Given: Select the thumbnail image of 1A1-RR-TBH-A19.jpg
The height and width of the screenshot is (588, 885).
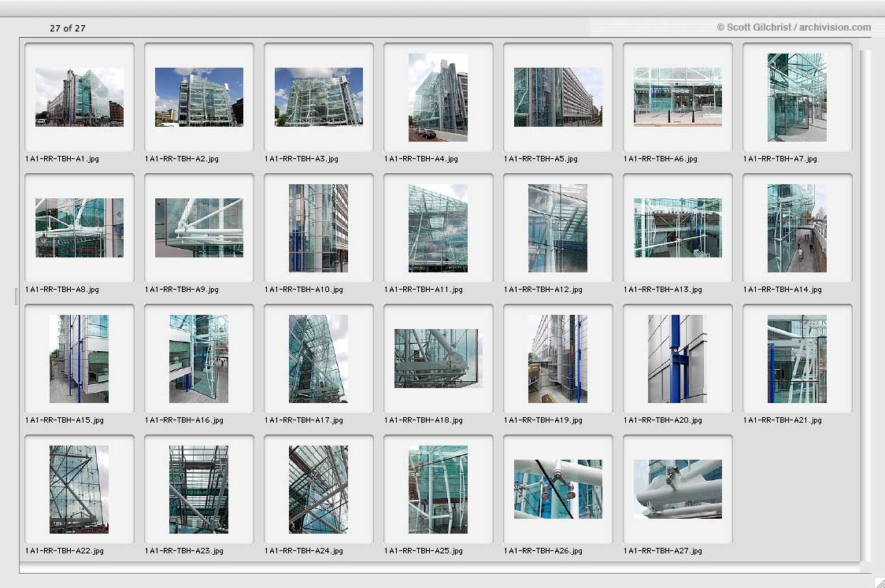Looking at the screenshot, I should [x=557, y=359].
